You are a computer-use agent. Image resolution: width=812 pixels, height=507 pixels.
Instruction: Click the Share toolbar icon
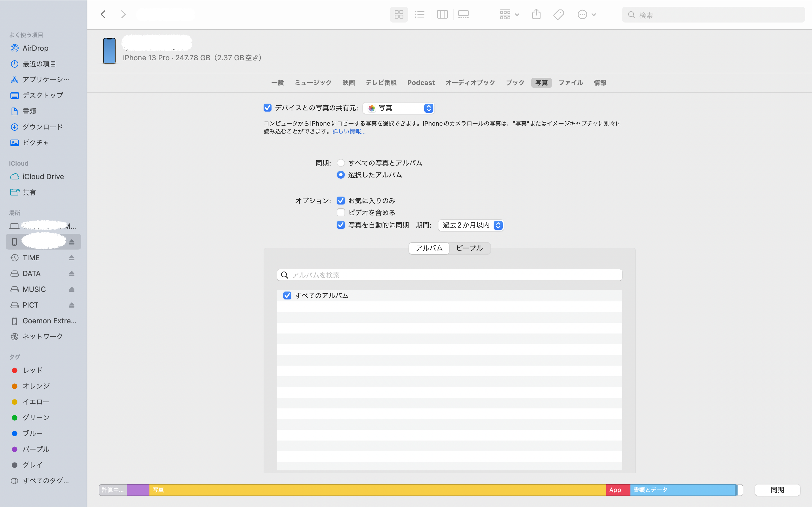[x=536, y=14]
